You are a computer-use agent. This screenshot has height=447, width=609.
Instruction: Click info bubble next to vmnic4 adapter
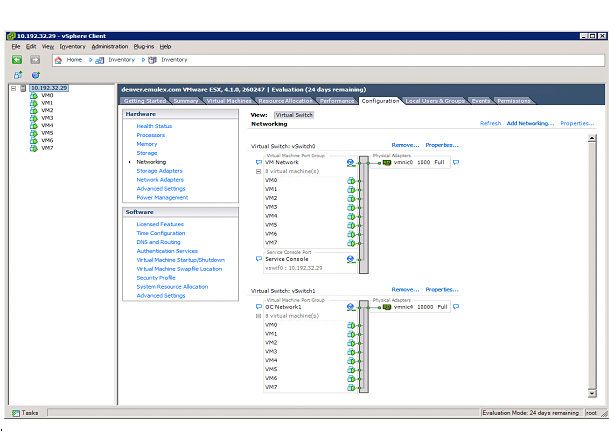[x=456, y=307]
